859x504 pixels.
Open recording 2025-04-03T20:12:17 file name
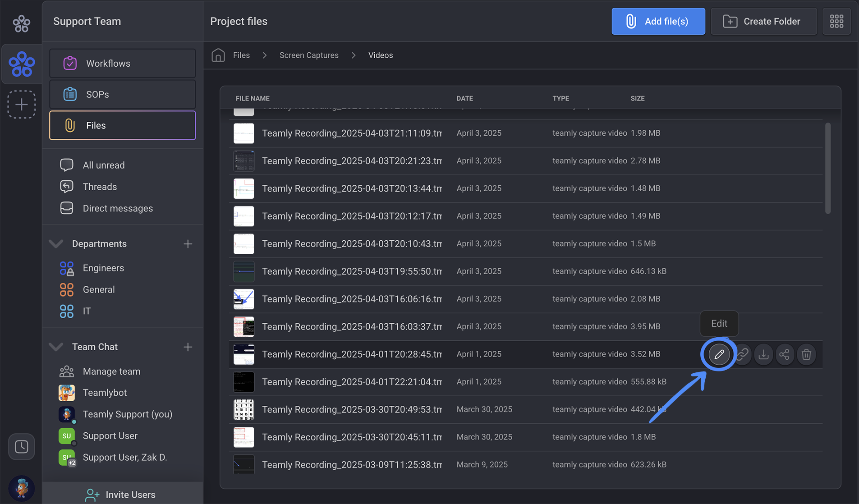[x=352, y=216]
